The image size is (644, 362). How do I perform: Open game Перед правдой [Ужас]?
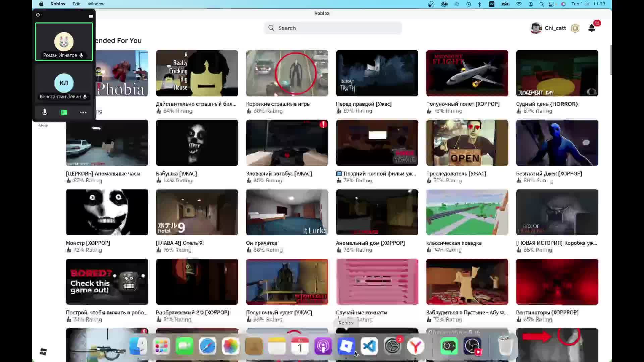(377, 73)
